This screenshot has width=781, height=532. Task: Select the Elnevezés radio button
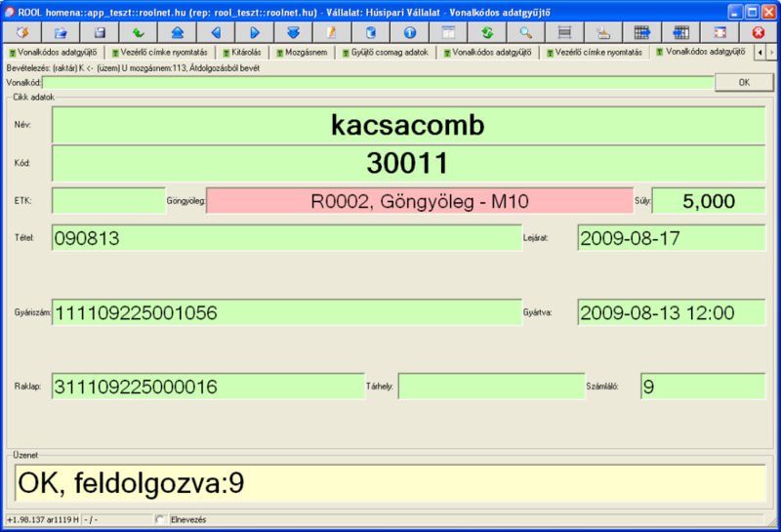(161, 519)
